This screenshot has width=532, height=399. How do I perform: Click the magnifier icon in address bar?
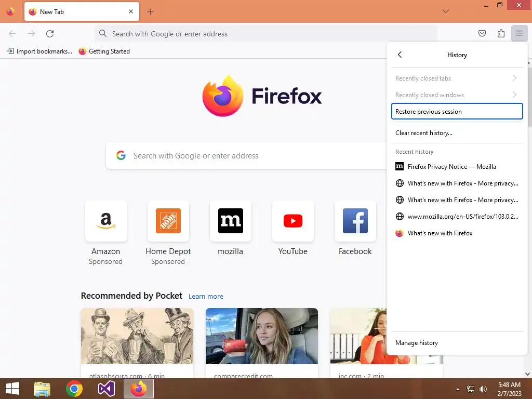(x=102, y=33)
